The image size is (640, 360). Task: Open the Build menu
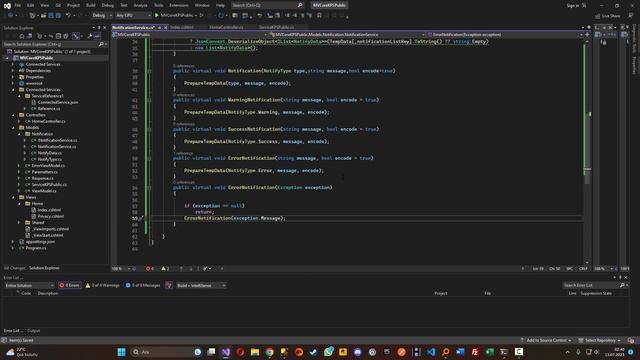(x=91, y=5)
